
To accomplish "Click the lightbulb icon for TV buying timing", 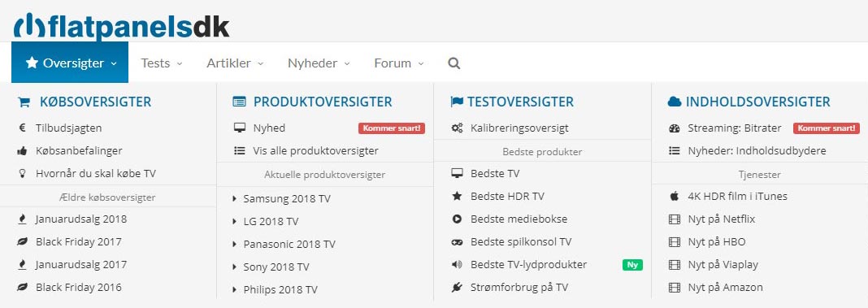I will (23, 173).
